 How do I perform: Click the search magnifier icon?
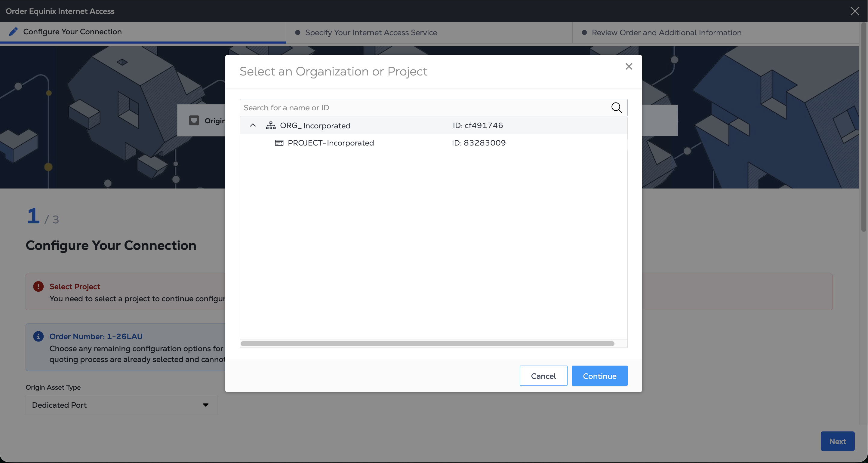[x=616, y=107]
